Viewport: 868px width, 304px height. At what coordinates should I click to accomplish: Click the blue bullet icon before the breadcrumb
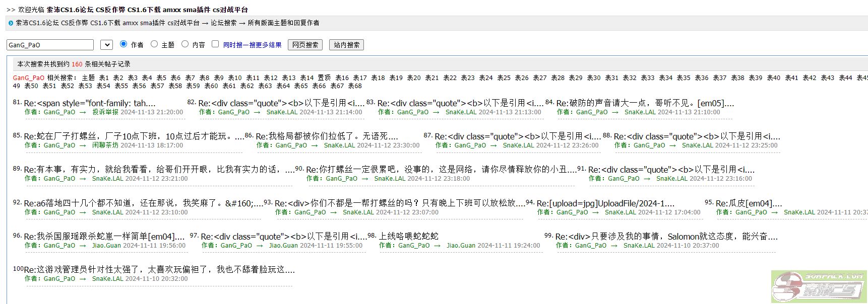11,23
